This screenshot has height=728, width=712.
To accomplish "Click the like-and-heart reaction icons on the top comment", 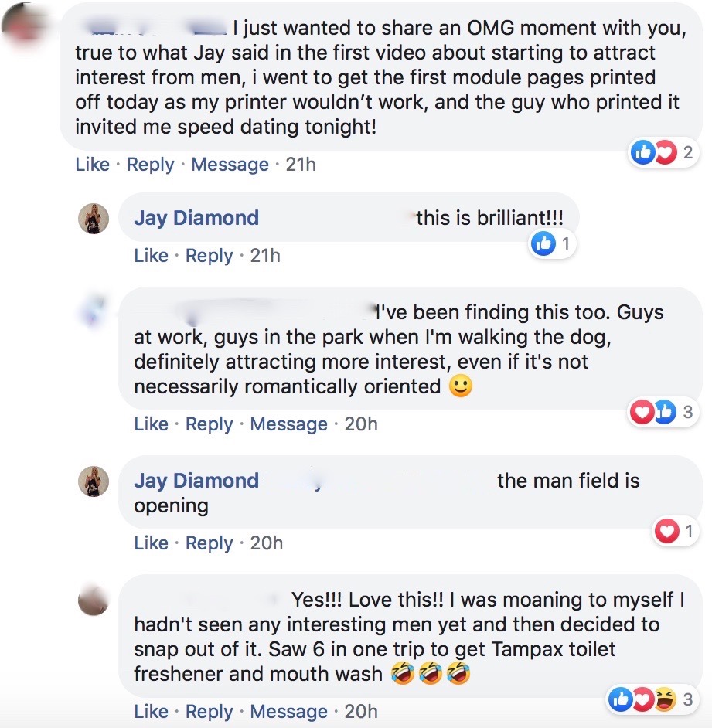I will [x=654, y=153].
